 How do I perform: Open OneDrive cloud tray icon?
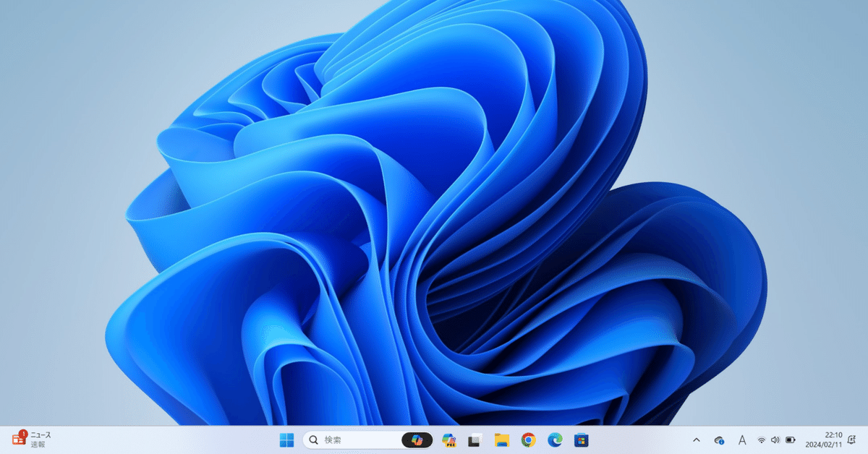pos(719,440)
